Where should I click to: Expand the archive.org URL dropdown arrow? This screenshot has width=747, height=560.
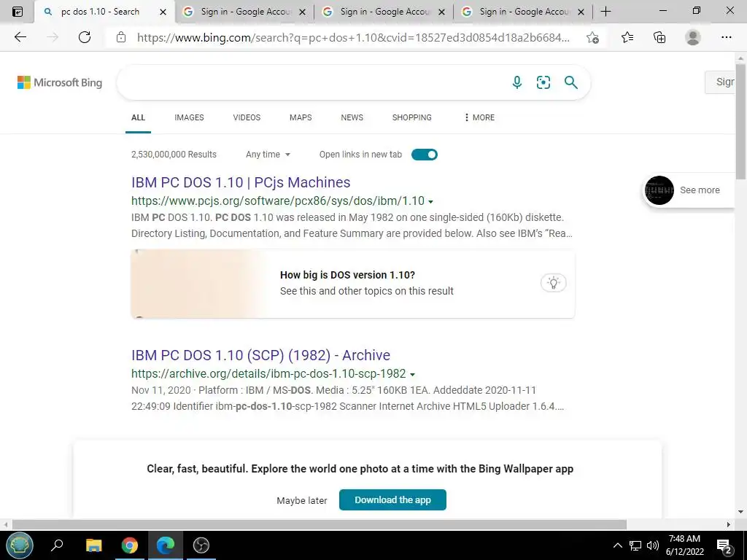(413, 375)
